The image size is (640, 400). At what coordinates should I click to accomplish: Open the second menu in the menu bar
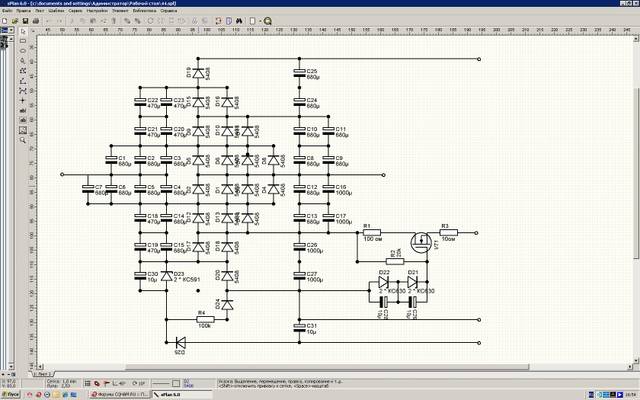click(x=23, y=11)
